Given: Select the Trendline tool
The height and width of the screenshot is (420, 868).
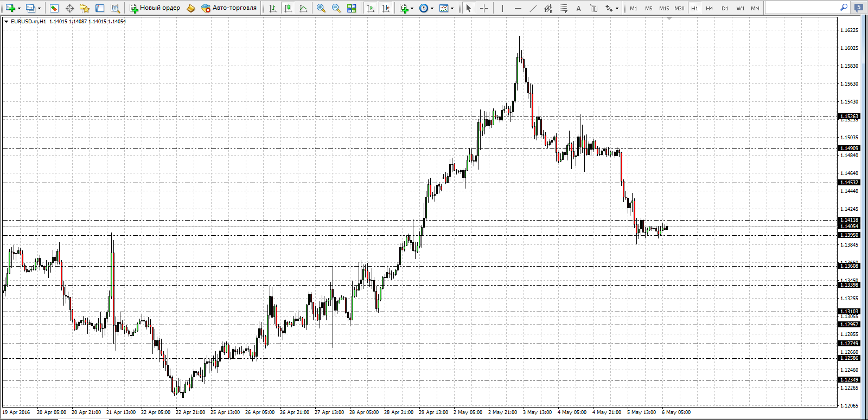Looking at the screenshot, I should point(533,8).
